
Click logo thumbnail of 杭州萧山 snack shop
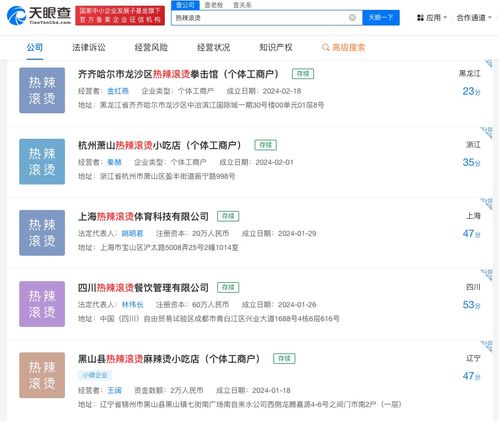click(42, 162)
